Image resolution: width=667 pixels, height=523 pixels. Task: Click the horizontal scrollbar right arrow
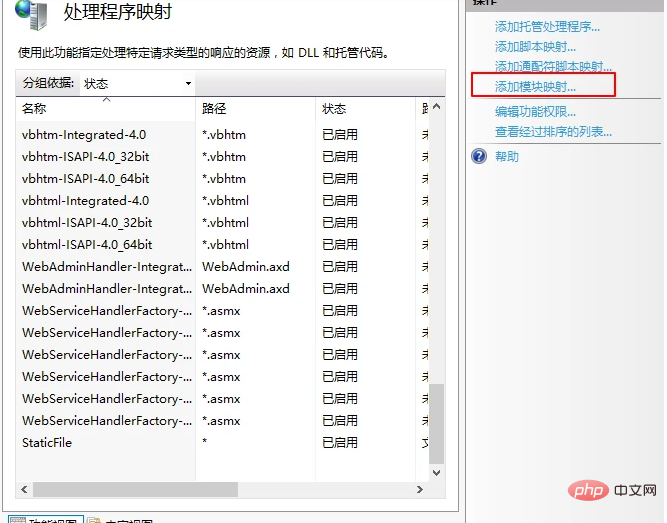(420, 489)
